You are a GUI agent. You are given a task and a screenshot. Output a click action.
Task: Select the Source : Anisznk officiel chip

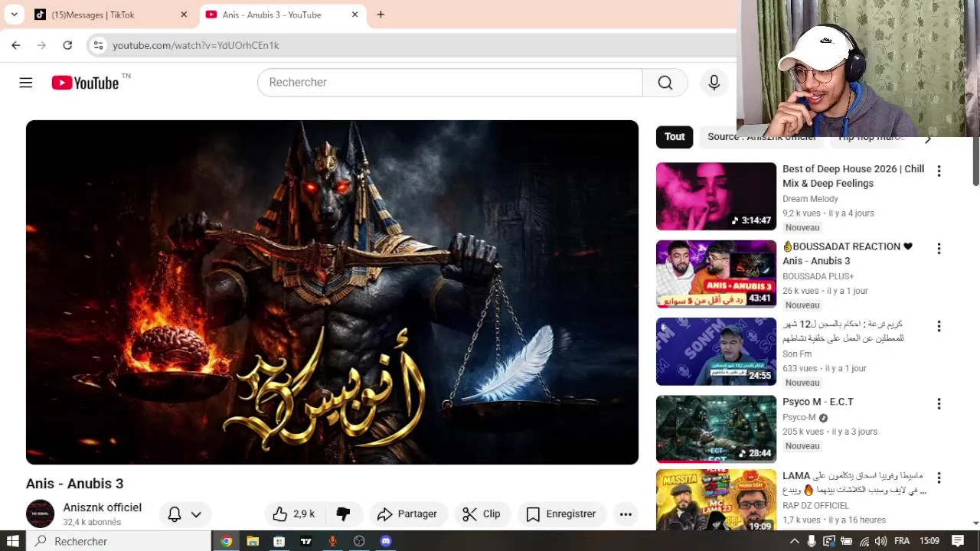tap(762, 137)
